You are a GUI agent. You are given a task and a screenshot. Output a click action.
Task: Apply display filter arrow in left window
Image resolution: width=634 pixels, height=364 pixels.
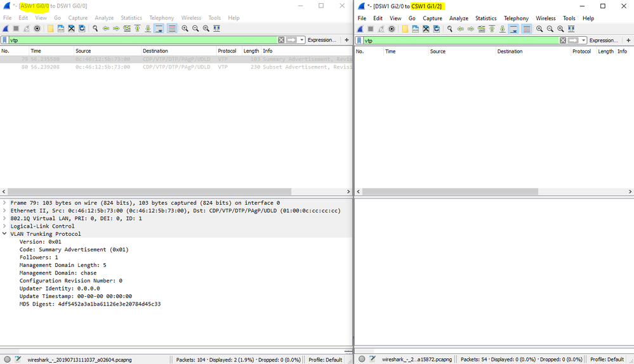point(291,40)
